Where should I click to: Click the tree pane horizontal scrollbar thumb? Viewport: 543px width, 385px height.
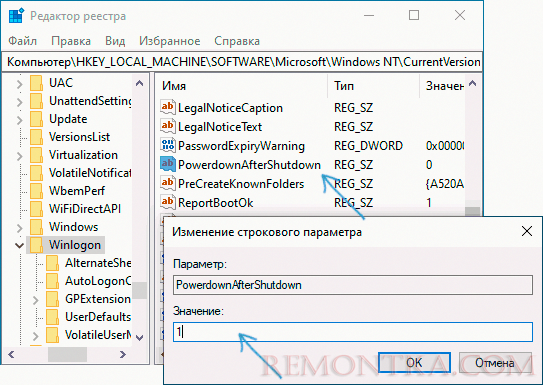click(67, 354)
